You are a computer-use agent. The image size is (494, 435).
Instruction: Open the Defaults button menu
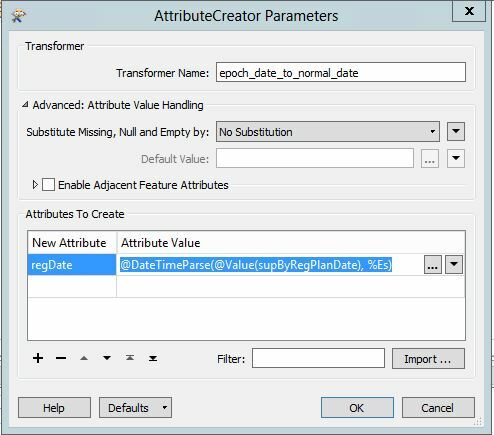[x=135, y=407]
